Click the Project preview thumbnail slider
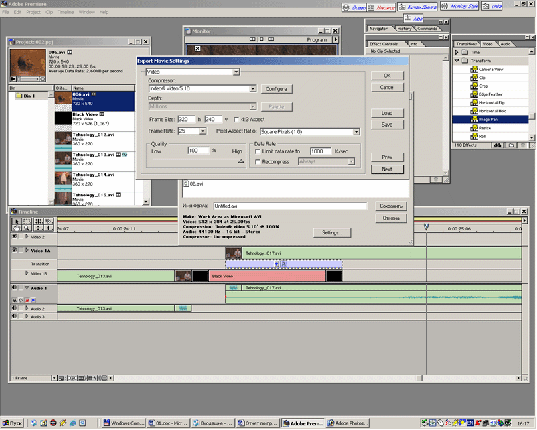Image resolution: width=537 pixels, height=430 pixels. [28, 79]
